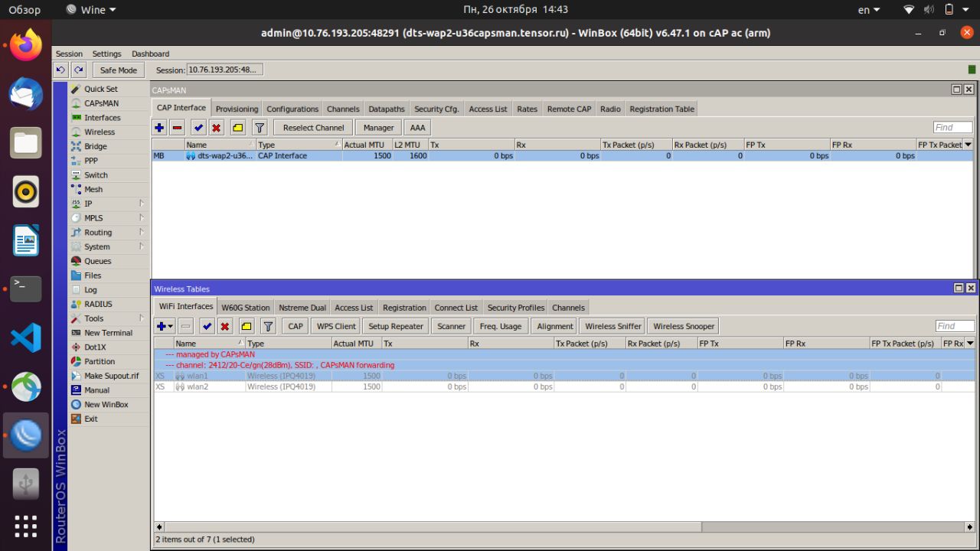The height and width of the screenshot is (551, 980).
Task: Click the red cross Disable in Wireless Tables
Action: point(224,326)
